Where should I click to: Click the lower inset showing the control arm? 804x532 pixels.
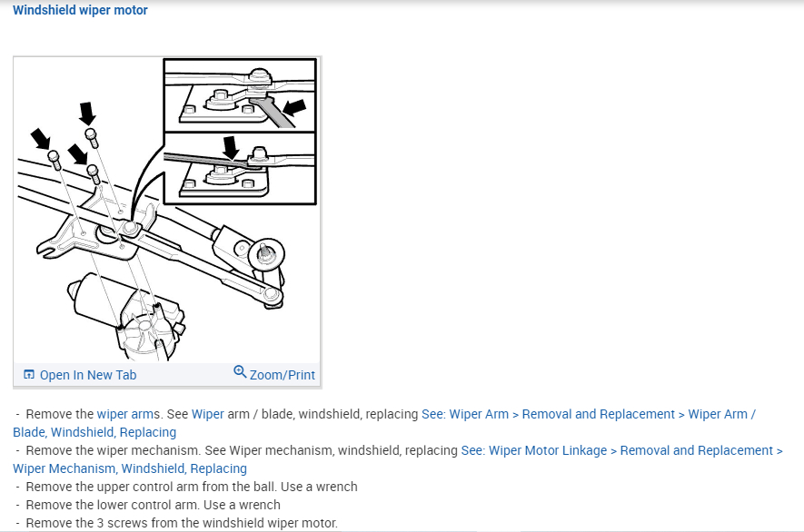[240, 168]
